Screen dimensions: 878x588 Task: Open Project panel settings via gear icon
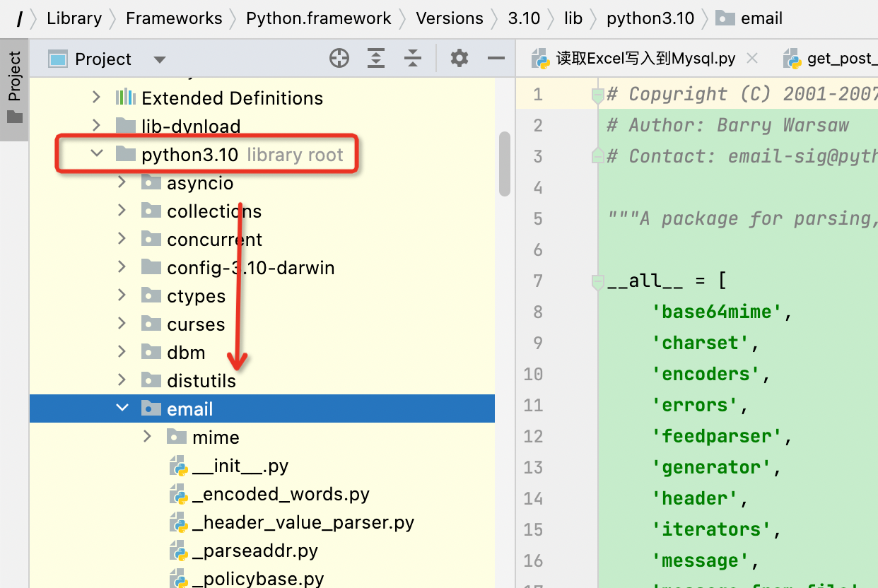(x=459, y=59)
